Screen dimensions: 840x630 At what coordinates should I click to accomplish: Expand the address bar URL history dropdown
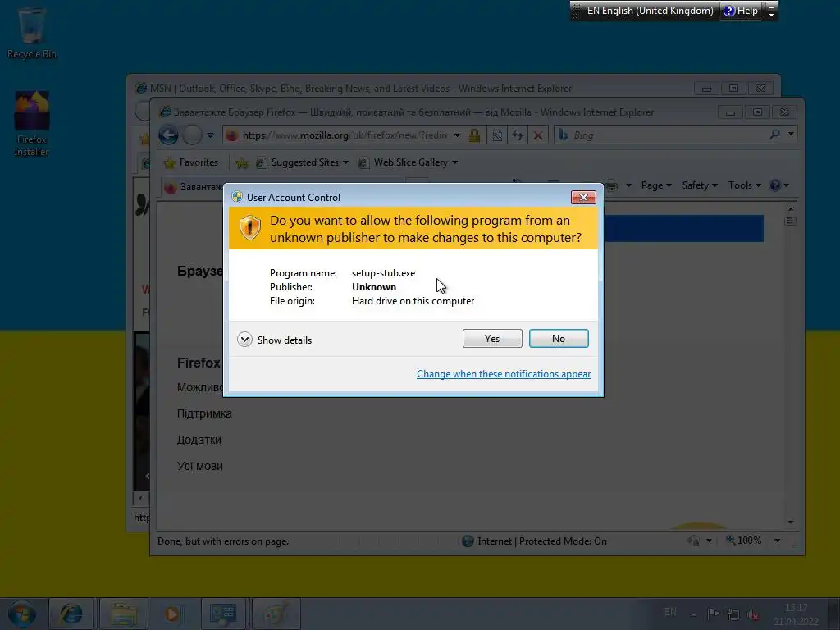click(x=457, y=135)
